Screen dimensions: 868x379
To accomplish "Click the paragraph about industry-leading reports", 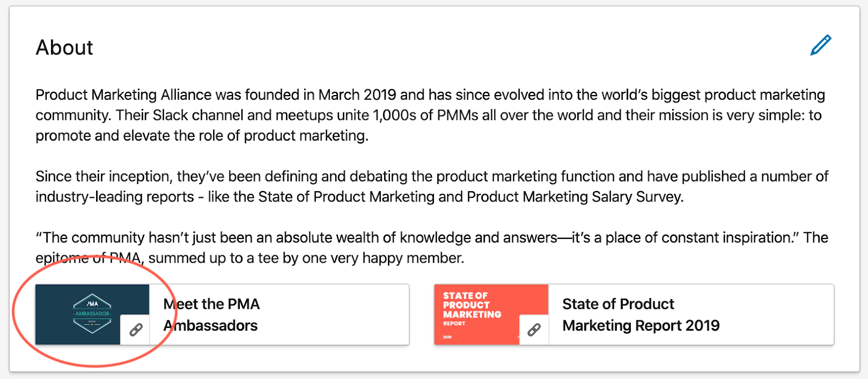I will 429,186.
